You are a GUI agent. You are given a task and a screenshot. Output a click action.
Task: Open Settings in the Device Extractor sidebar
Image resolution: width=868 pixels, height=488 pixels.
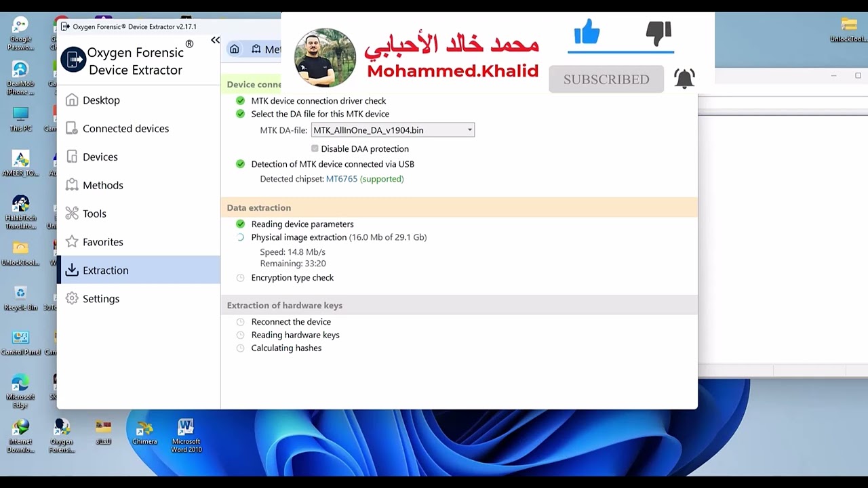coord(138,299)
